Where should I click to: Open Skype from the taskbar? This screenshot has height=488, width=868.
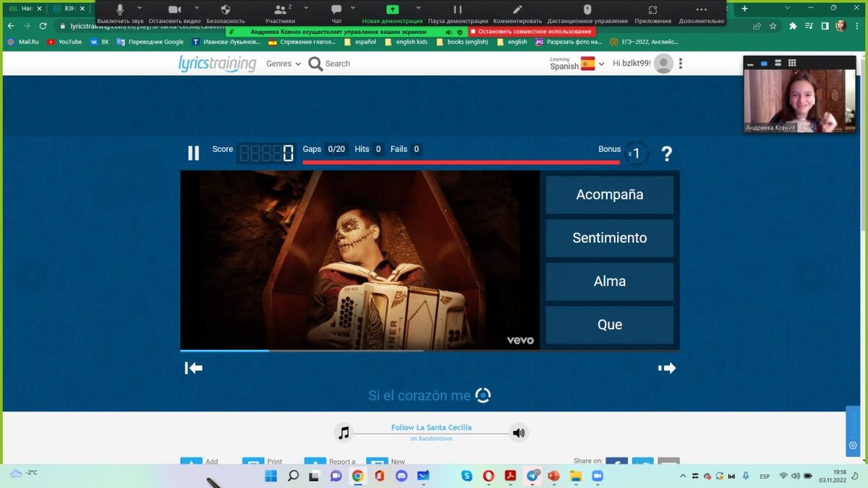tap(467, 476)
